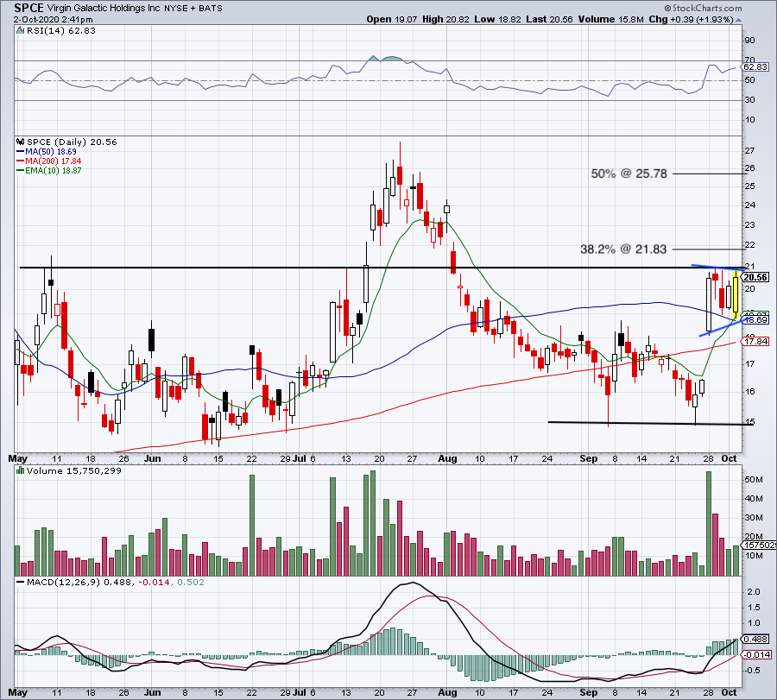This screenshot has width=777, height=700.
Task: Click the black line marker before MACD(12,26,9)
Action: [x=21, y=582]
